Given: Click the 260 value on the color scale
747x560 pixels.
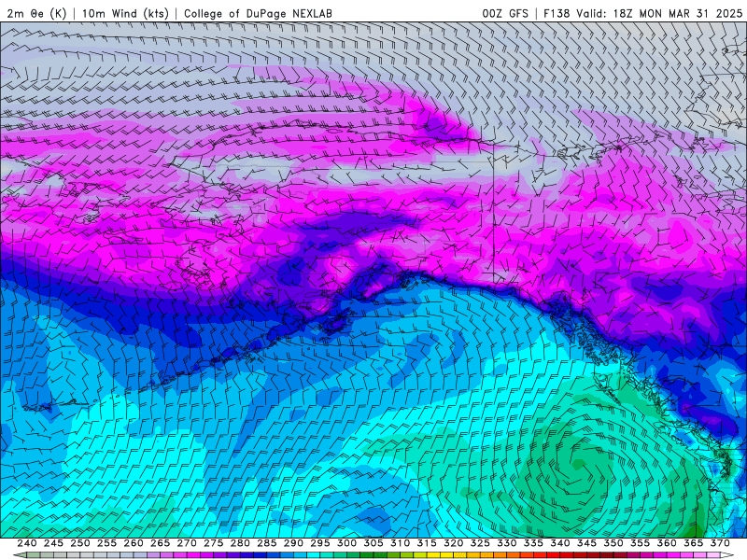Looking at the screenshot, I should [x=134, y=543].
